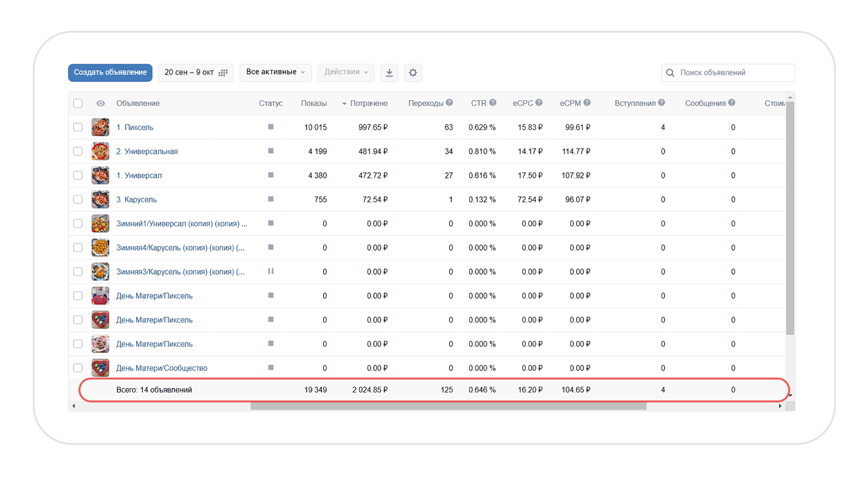Select the checkbox for 2. Универсальная
The width and height of the screenshot is (868, 477).
[78, 151]
